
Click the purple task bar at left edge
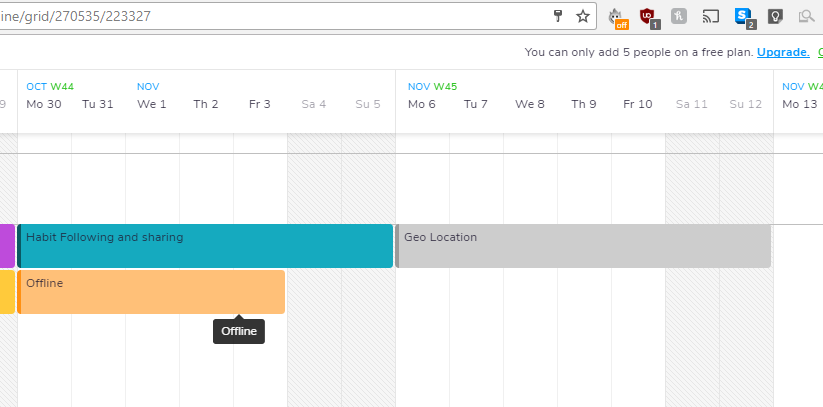[7, 246]
